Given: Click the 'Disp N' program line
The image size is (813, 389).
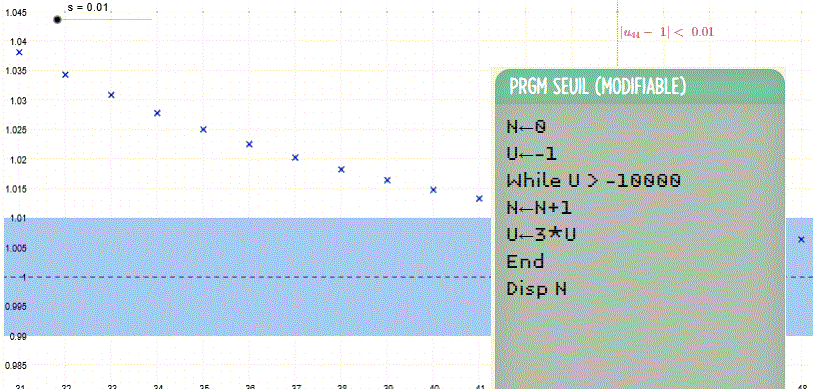Looking at the screenshot, I should coord(536,288).
